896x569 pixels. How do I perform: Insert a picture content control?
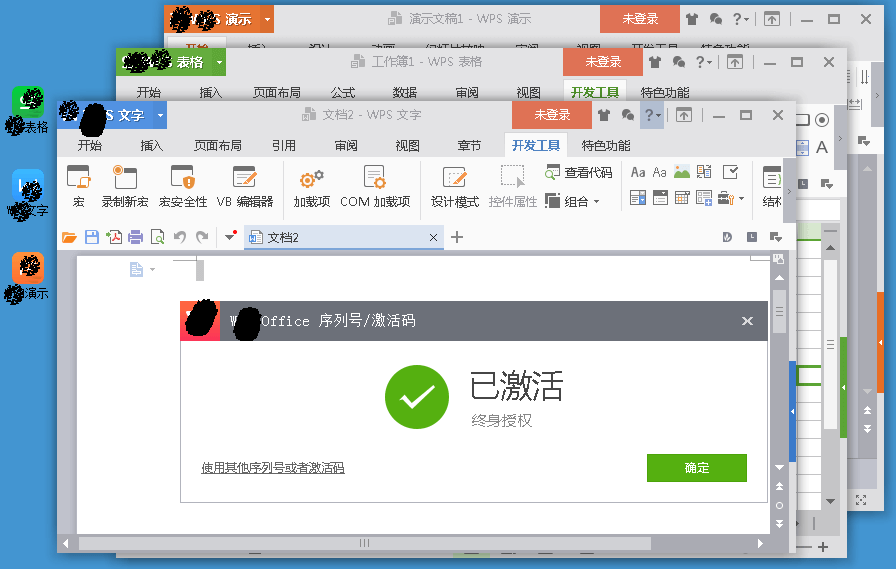[x=682, y=172]
